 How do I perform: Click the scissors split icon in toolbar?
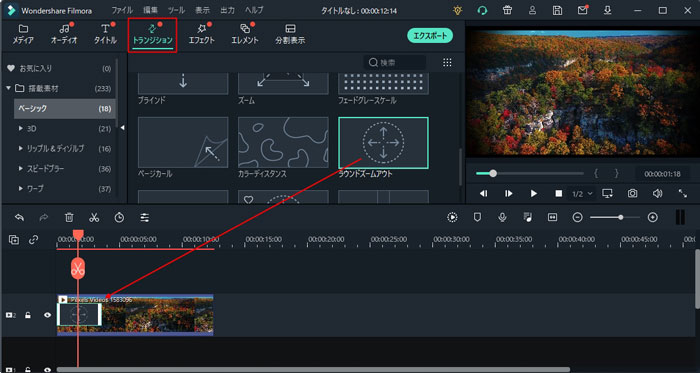point(94,217)
